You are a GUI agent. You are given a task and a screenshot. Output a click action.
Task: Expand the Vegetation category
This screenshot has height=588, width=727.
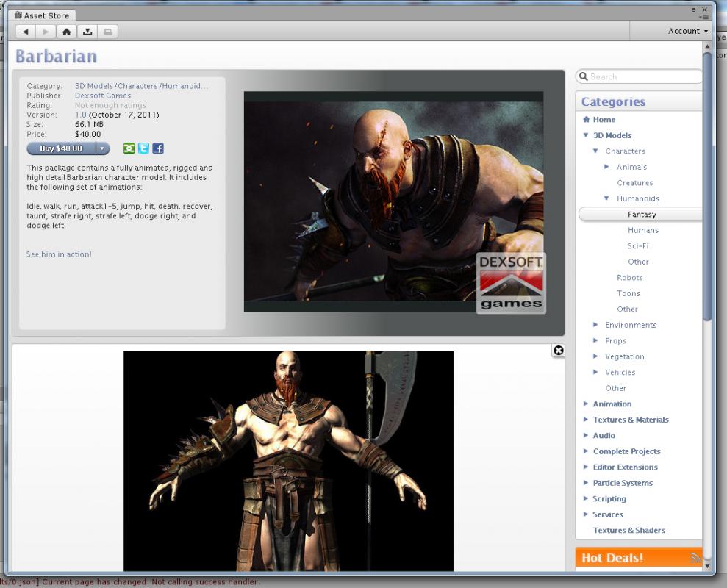point(596,356)
